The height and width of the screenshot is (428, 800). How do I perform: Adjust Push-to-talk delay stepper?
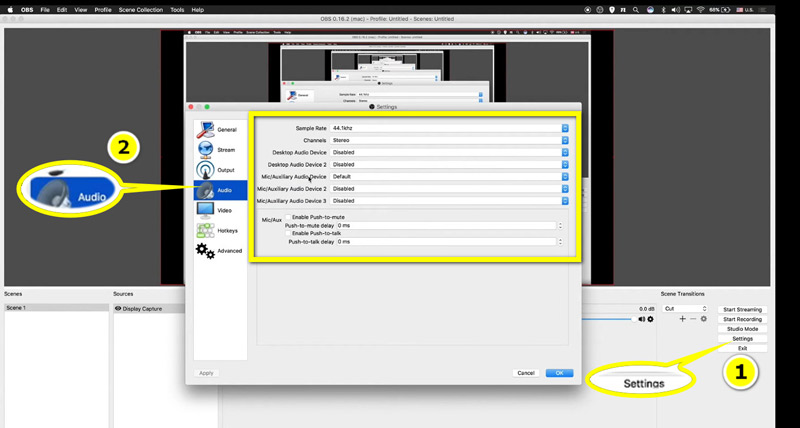(560, 242)
